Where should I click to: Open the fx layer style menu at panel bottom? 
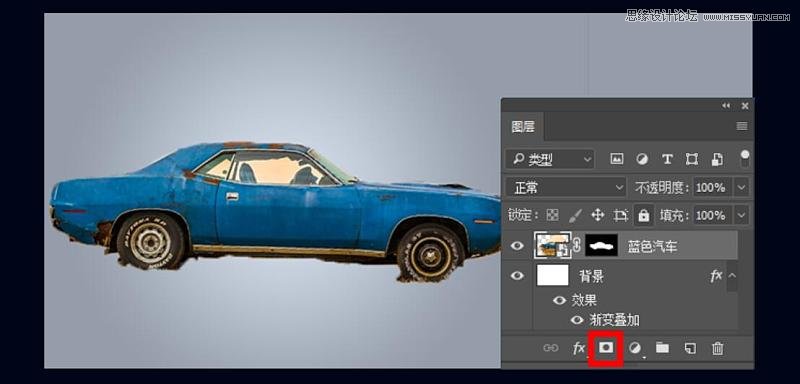[579, 348]
